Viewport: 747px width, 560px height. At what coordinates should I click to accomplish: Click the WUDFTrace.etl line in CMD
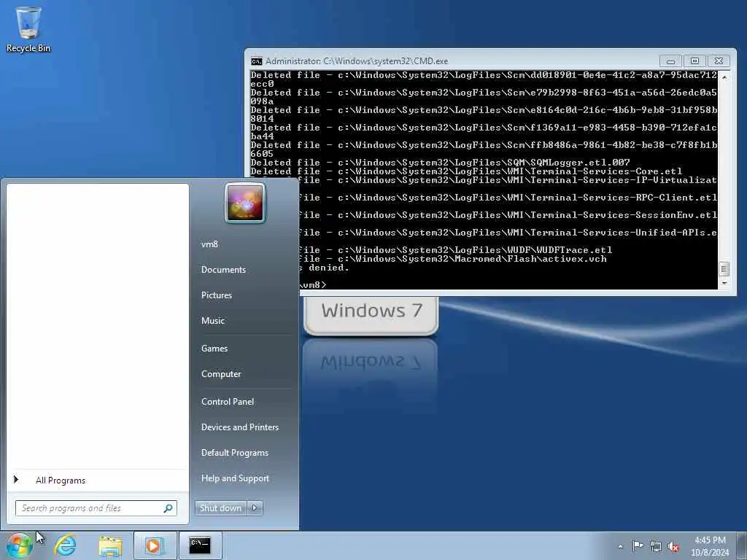[455, 250]
